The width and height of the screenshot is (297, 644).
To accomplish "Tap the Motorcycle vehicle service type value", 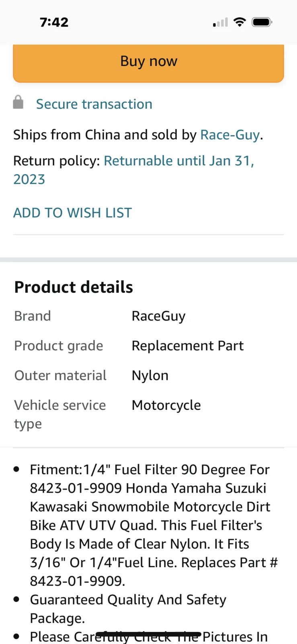I will [x=166, y=405].
